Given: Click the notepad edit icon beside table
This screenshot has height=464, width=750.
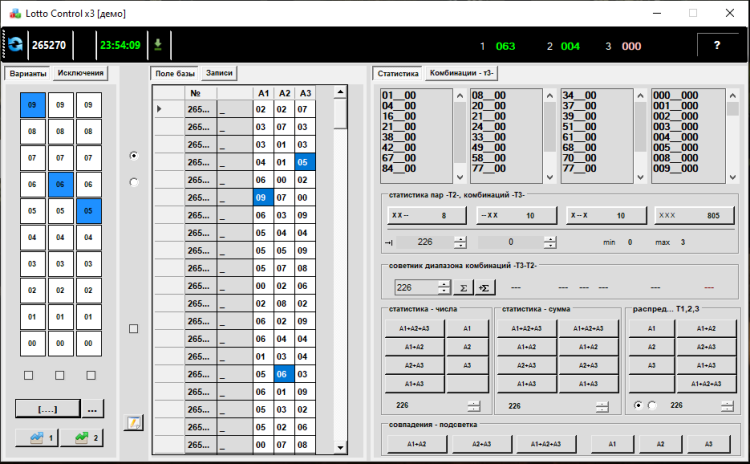Looking at the screenshot, I should pyautogui.click(x=133, y=422).
